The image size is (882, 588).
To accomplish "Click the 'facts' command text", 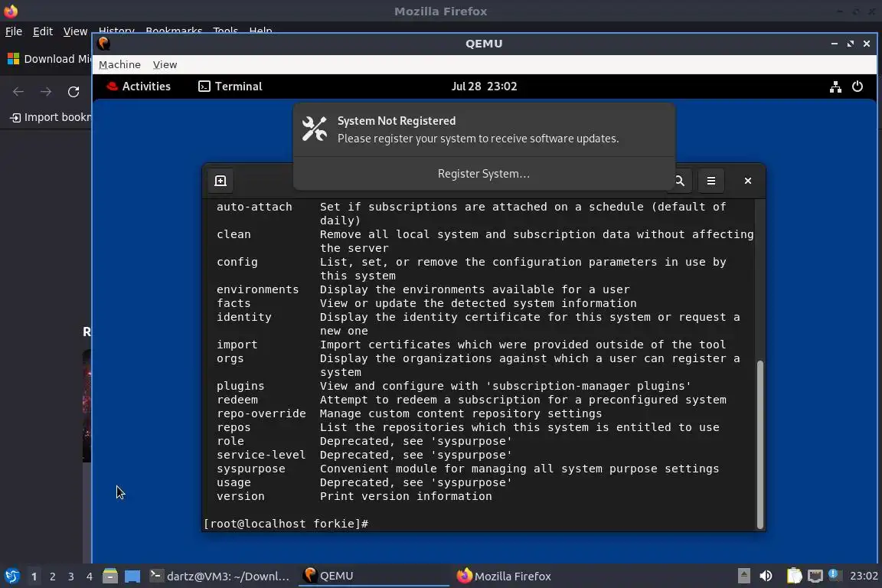I will pos(234,303).
